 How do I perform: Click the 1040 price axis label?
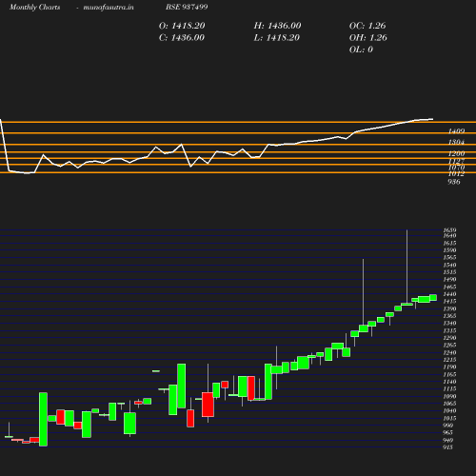coord(450,411)
